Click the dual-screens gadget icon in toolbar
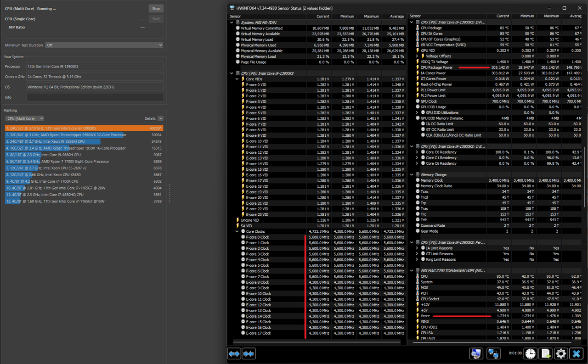 (x=492, y=353)
